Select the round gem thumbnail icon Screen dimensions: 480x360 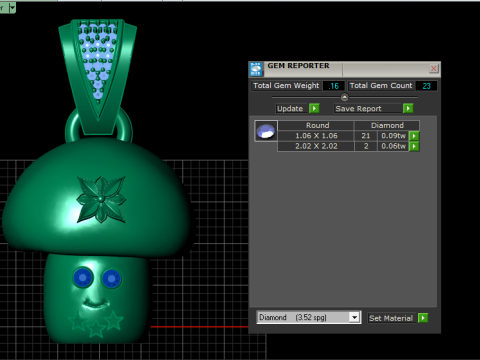point(266,131)
